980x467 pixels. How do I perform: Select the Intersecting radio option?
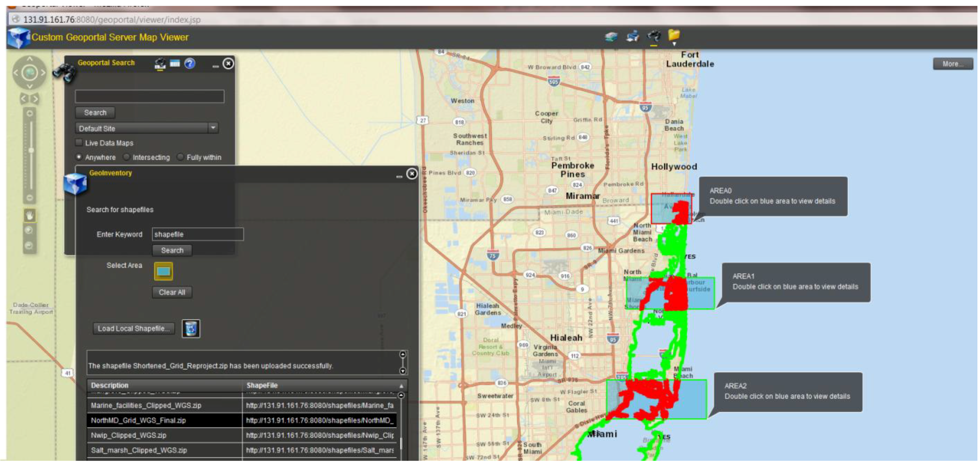tap(127, 157)
